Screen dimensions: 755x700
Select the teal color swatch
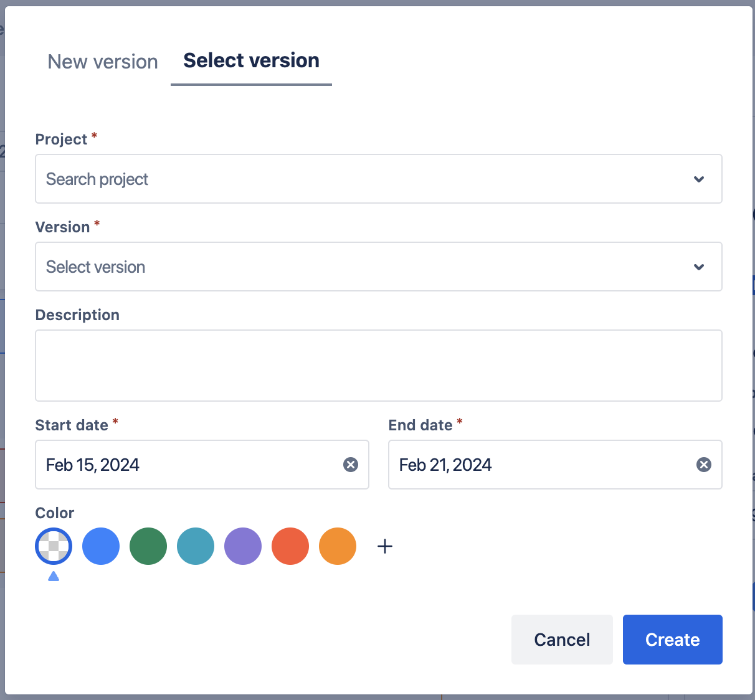click(x=196, y=546)
